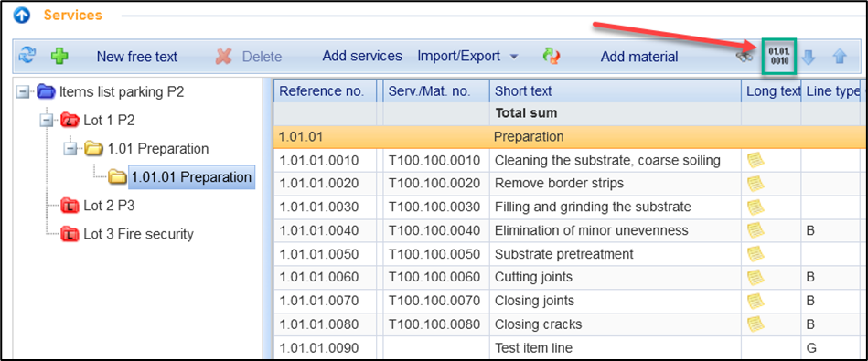Collapse the 1.01 Preparation folder node
This screenshot has height=361, width=868.
coord(70,149)
